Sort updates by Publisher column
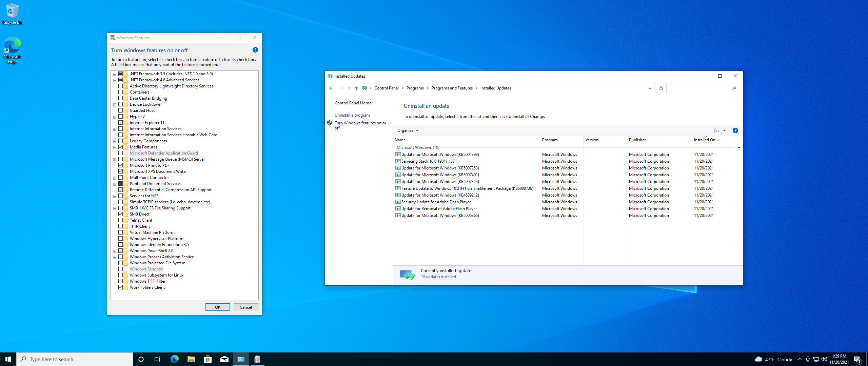This screenshot has width=868, height=366. [659, 140]
